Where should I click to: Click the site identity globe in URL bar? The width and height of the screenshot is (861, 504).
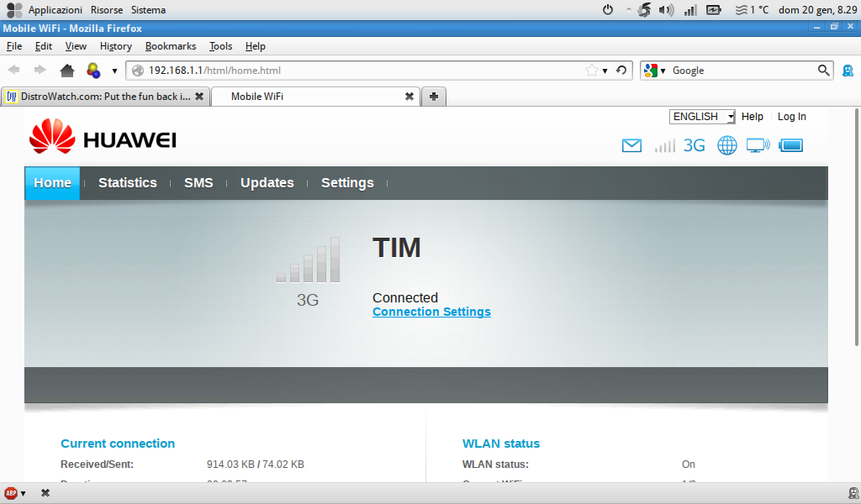point(138,71)
